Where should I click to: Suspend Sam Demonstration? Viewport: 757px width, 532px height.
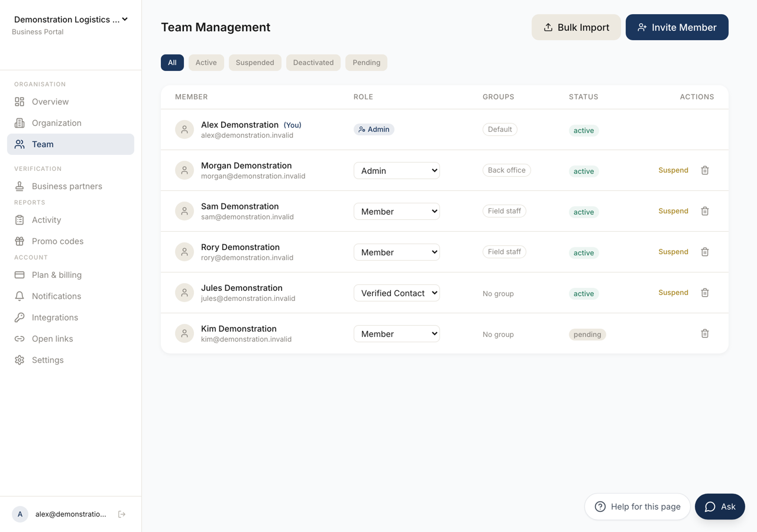click(673, 211)
